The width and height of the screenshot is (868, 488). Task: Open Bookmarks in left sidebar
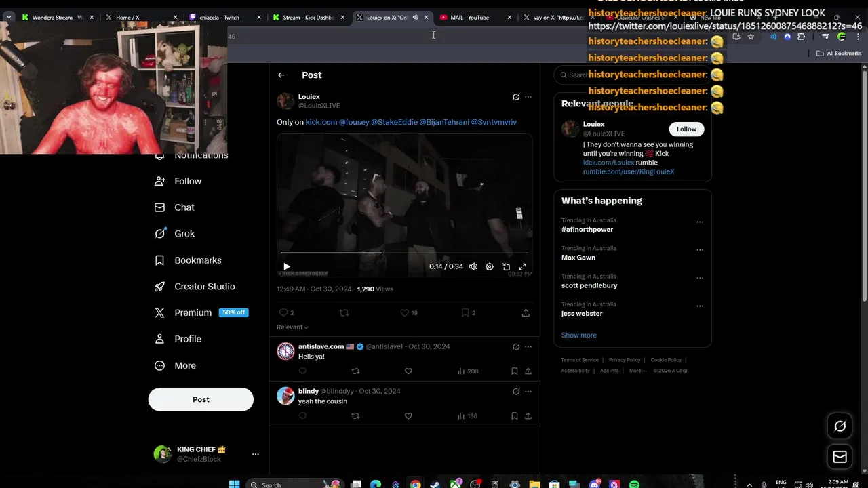pos(188,260)
